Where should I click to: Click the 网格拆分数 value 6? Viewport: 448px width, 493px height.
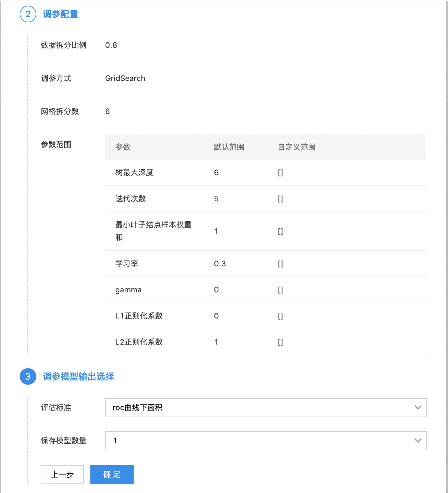108,111
